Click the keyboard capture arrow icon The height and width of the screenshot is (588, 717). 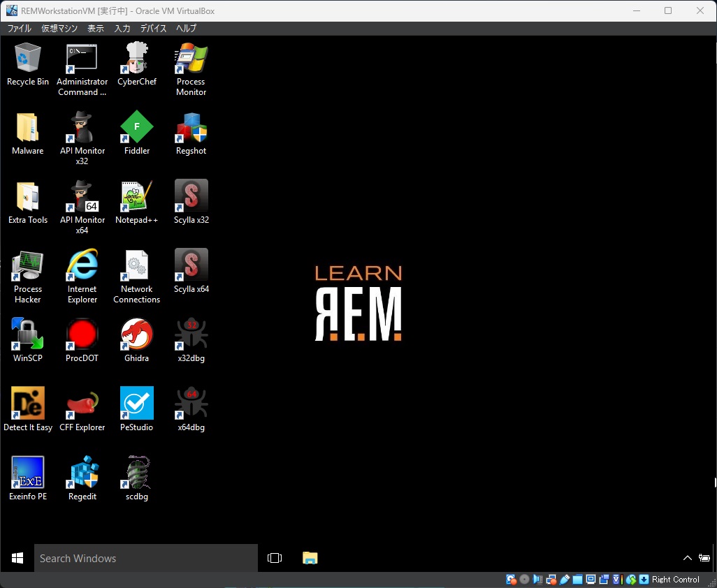pyautogui.click(x=644, y=580)
